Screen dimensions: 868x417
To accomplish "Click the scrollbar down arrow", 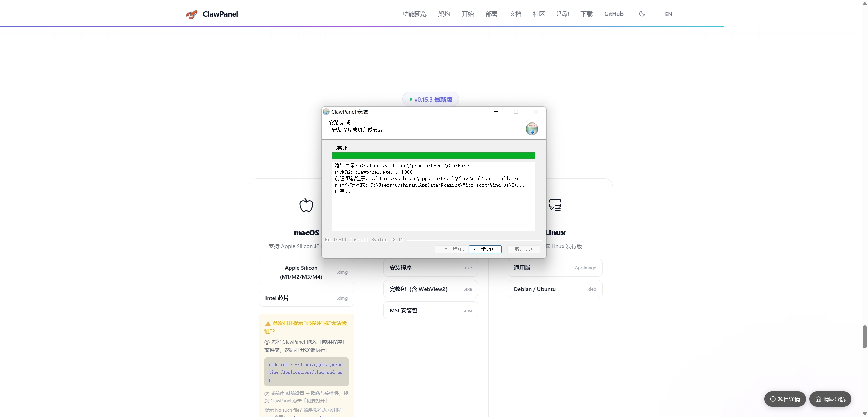I will click(865, 414).
